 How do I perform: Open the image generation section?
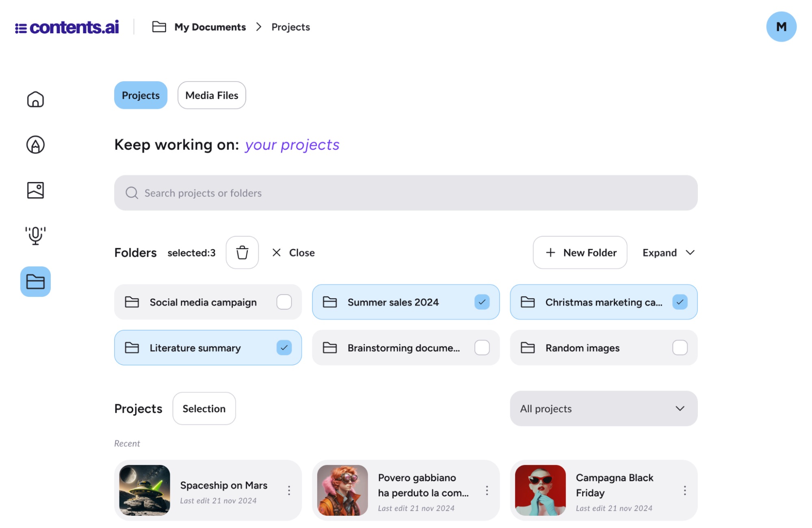point(35,190)
